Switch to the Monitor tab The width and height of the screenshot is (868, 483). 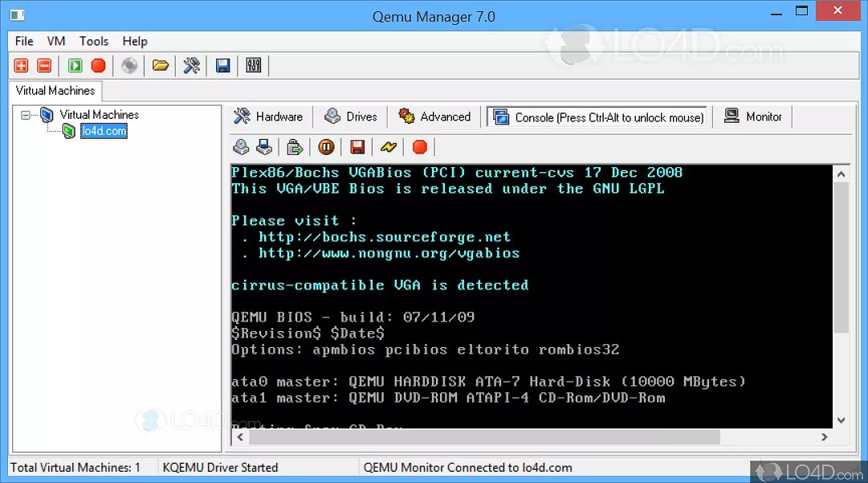point(753,117)
